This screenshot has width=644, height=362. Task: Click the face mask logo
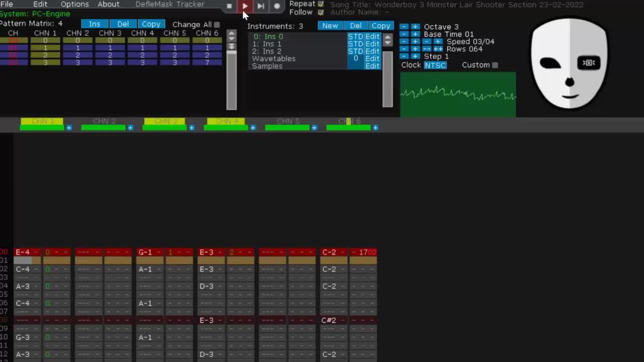569,63
